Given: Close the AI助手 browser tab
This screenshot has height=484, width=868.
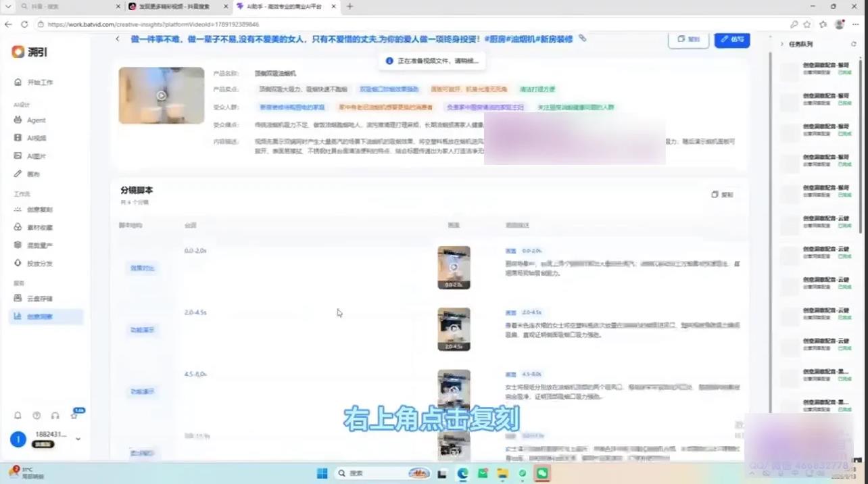Looking at the screenshot, I should (335, 6).
